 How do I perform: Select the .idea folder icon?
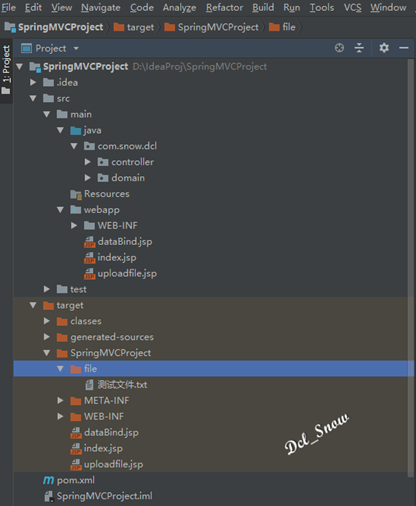pos(49,82)
